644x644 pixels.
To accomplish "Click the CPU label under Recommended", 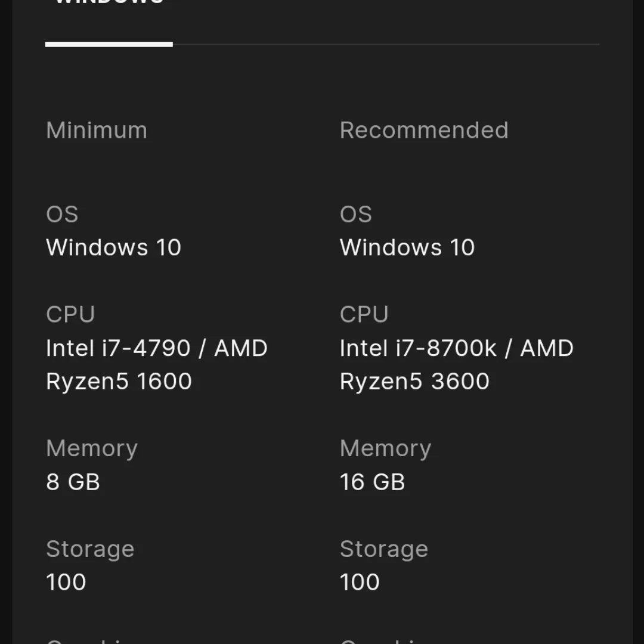I will (x=364, y=314).
